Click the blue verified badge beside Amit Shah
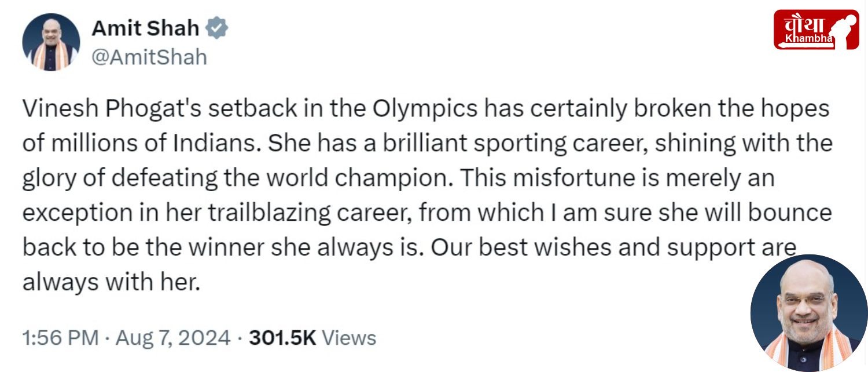This screenshot has width=868, height=372. point(218,28)
